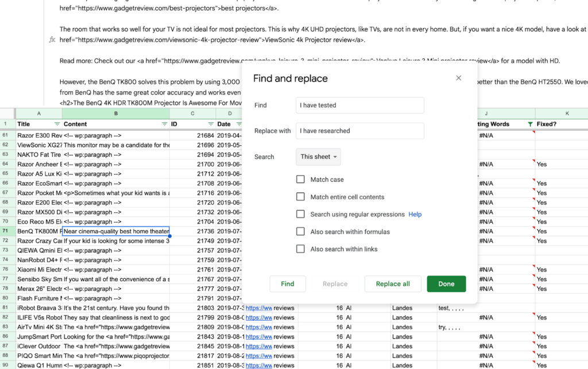This screenshot has height=369, width=588.
Task: Select the 'Landes' cell in row 88
Action: tap(413, 356)
